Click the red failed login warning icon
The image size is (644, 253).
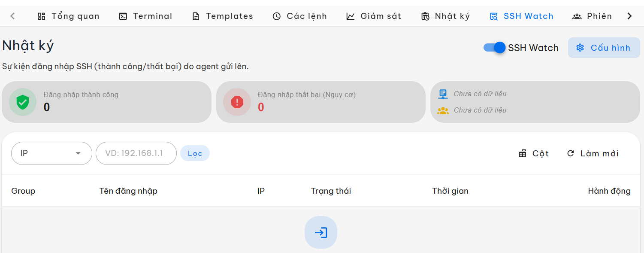237,102
